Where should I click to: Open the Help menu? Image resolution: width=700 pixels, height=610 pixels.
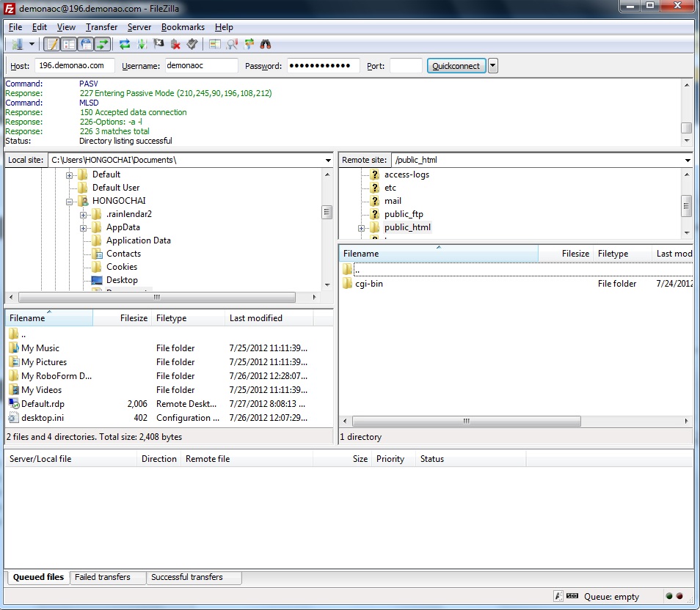click(224, 27)
